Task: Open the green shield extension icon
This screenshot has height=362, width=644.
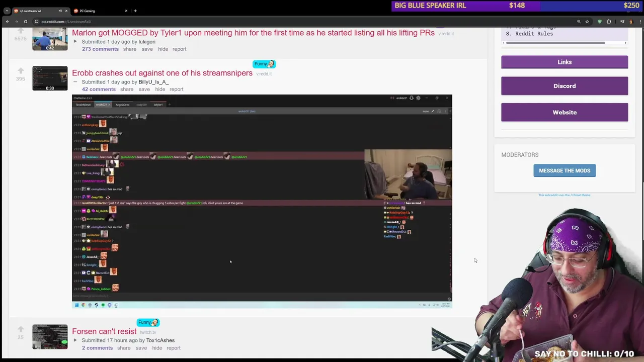Action: click(x=599, y=22)
